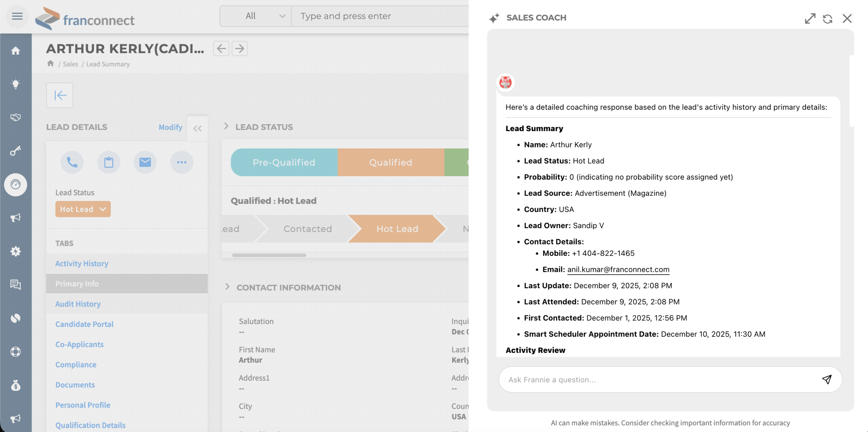The height and width of the screenshot is (432, 868).
Task: Open the Hot Lead status dropdown
Action: coord(83,209)
